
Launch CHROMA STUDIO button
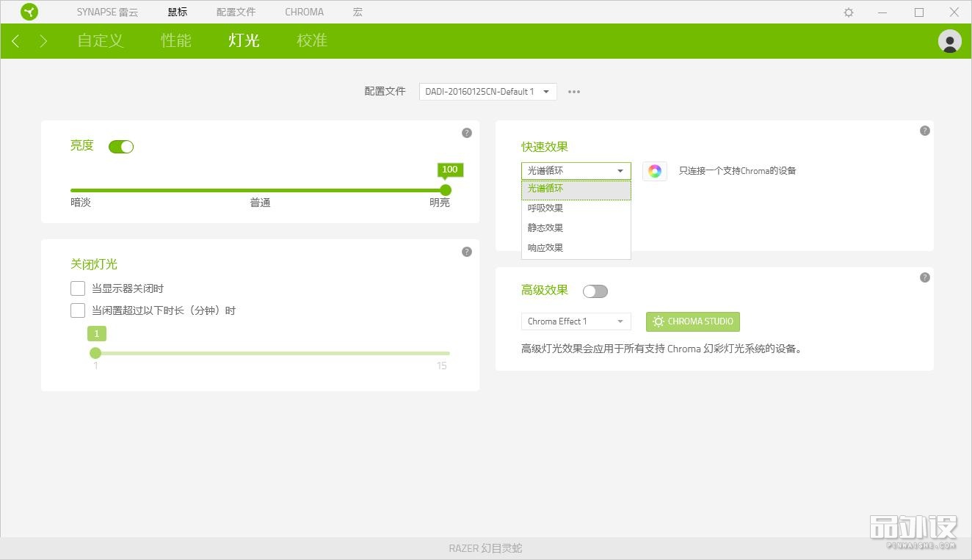(692, 321)
